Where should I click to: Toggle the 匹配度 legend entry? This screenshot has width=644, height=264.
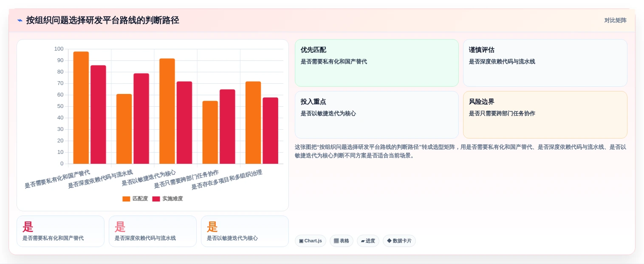(135, 199)
